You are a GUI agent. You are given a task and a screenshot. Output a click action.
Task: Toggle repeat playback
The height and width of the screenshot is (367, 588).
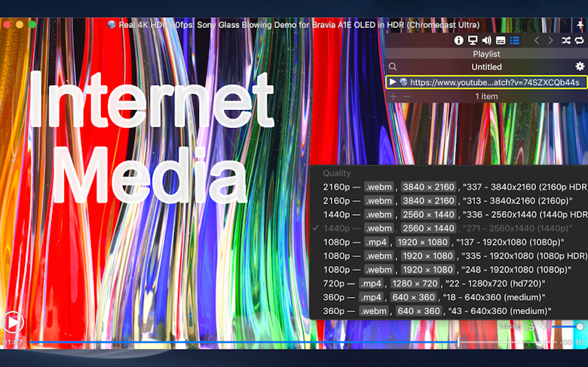click(x=580, y=41)
